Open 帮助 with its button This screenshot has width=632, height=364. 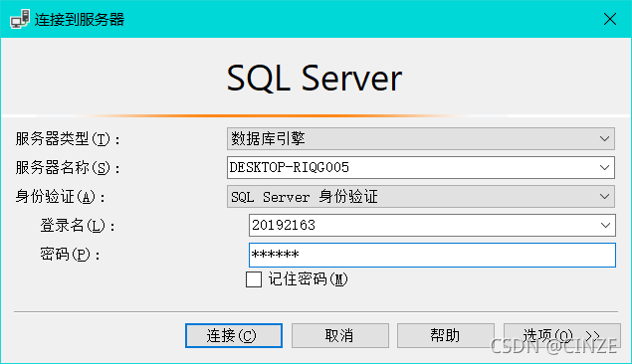pos(445,335)
